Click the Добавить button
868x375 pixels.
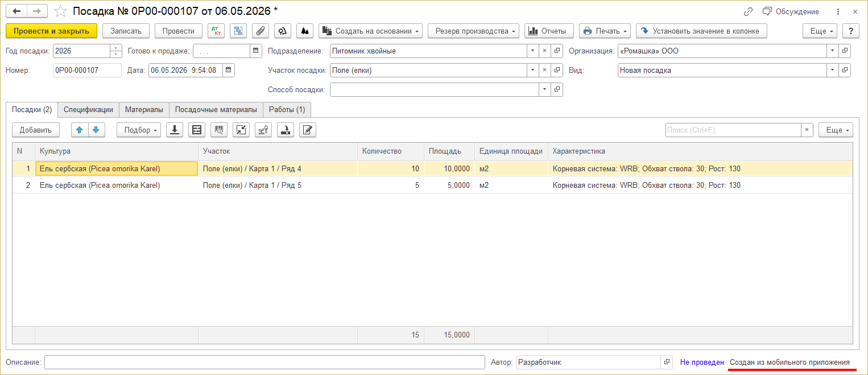click(36, 130)
